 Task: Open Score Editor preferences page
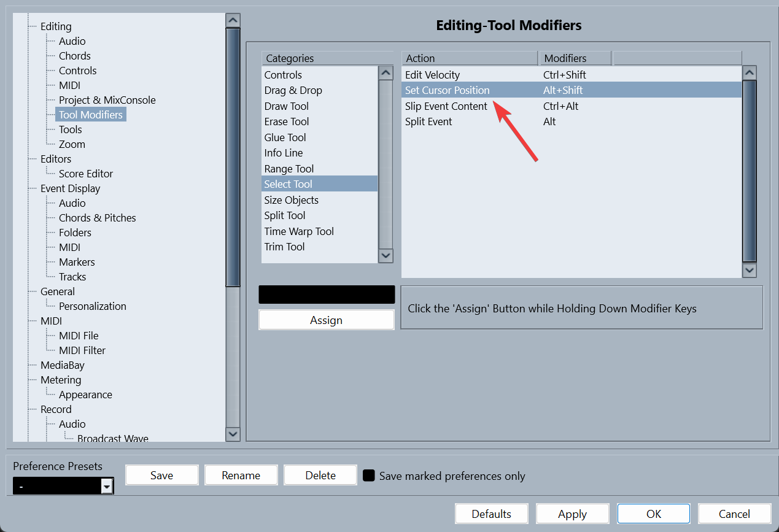(86, 174)
